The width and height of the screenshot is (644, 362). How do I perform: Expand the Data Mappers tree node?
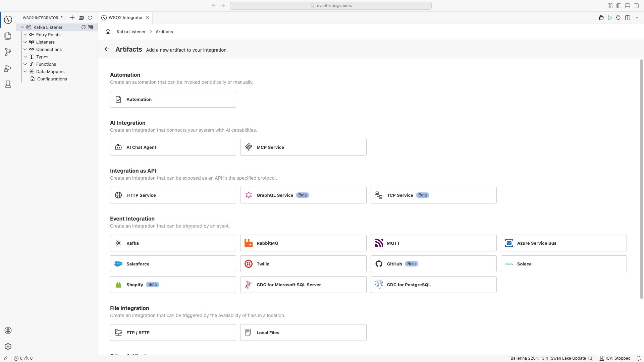[25, 71]
